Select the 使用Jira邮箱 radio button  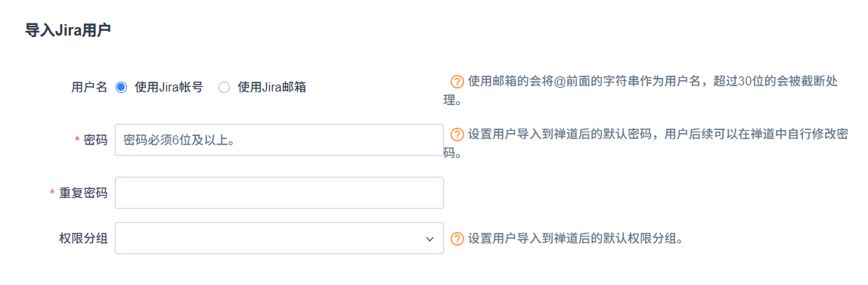click(225, 87)
